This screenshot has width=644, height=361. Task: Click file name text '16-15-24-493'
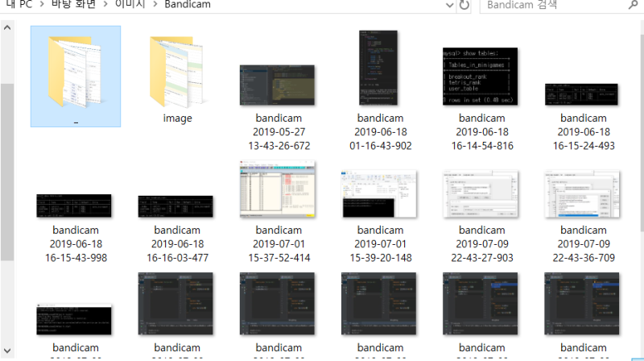pyautogui.click(x=584, y=146)
